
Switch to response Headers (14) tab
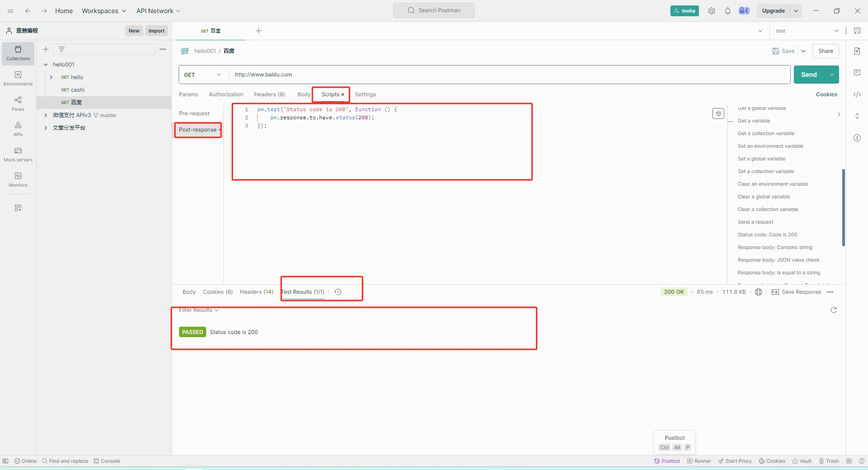tap(257, 292)
